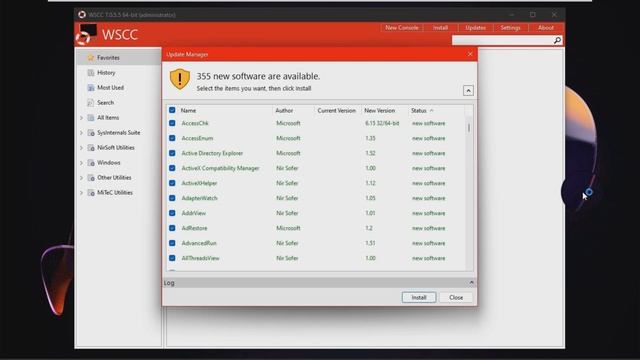Expand the NirSoft Utilities tree node

(x=81, y=148)
